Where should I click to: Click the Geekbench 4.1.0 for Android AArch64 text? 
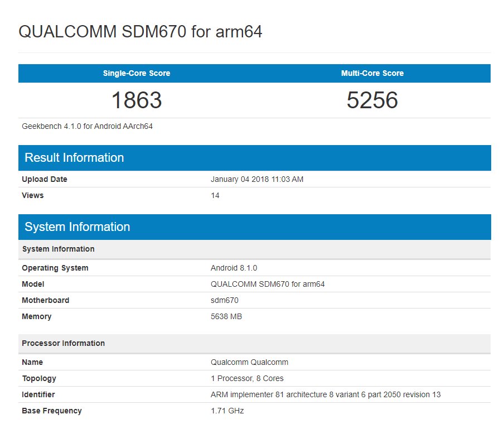(x=87, y=126)
